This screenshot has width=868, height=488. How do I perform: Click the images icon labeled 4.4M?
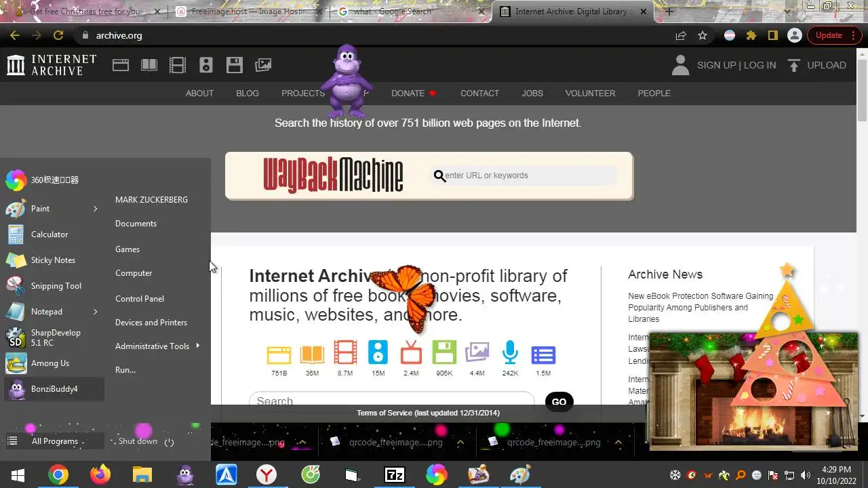pyautogui.click(x=477, y=353)
